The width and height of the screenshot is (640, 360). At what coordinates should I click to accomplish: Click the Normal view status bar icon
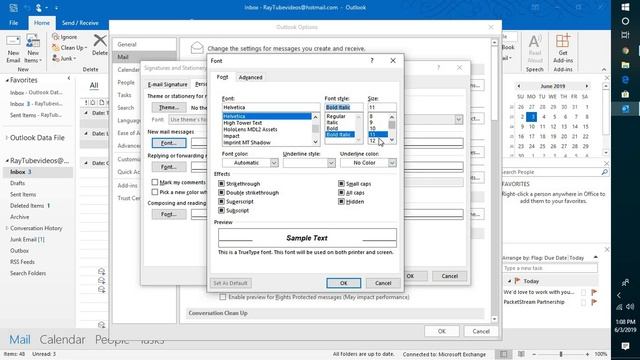tap(504, 354)
